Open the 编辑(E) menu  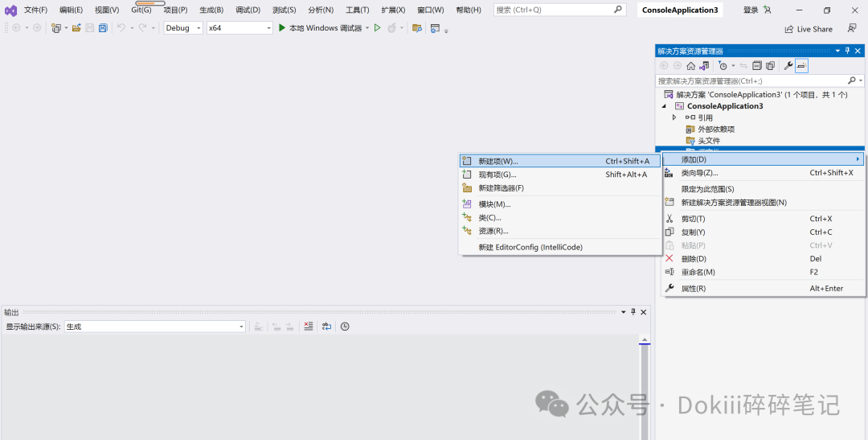click(x=71, y=10)
